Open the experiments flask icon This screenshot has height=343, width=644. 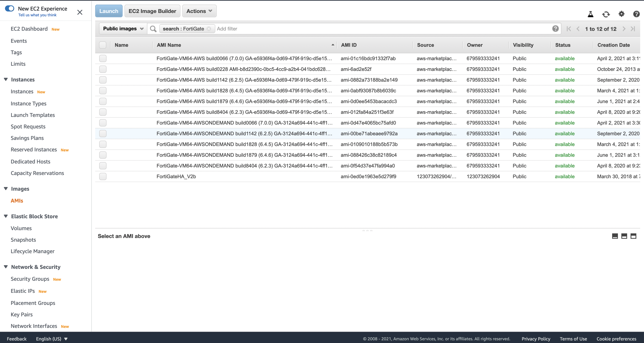point(590,14)
